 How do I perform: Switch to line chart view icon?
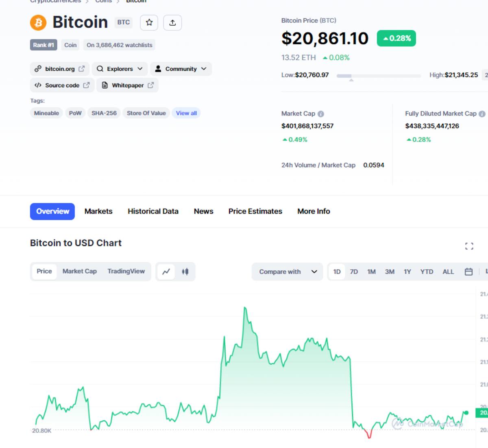pos(166,272)
